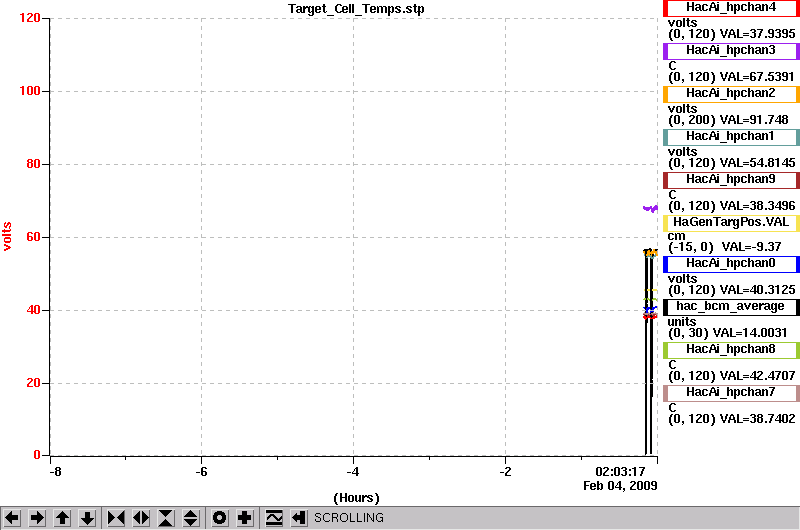Pan the plot right with the right arrow
This screenshot has height=530, width=800.
[x=37, y=518]
